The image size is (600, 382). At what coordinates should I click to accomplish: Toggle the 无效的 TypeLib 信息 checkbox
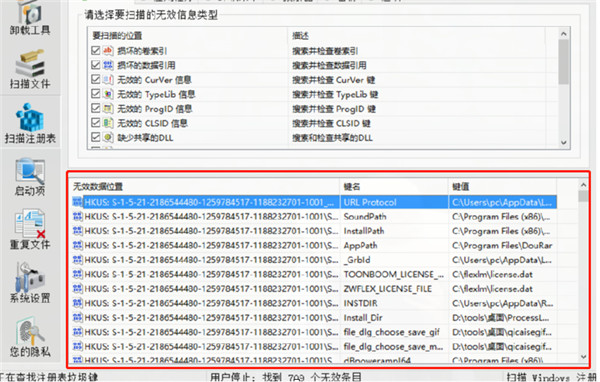click(x=96, y=94)
